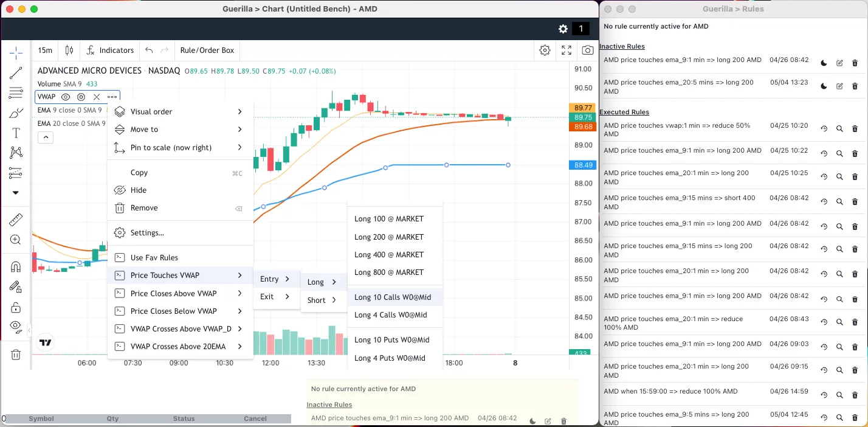Toggle stay in drawing mode pencil-lock
This screenshot has height=427, width=868.
[x=16, y=287]
